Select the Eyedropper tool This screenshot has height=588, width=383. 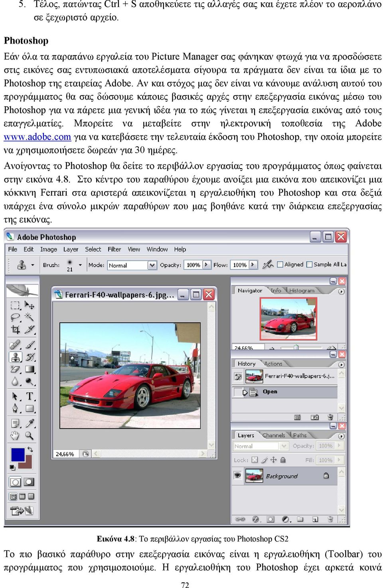[30, 423]
